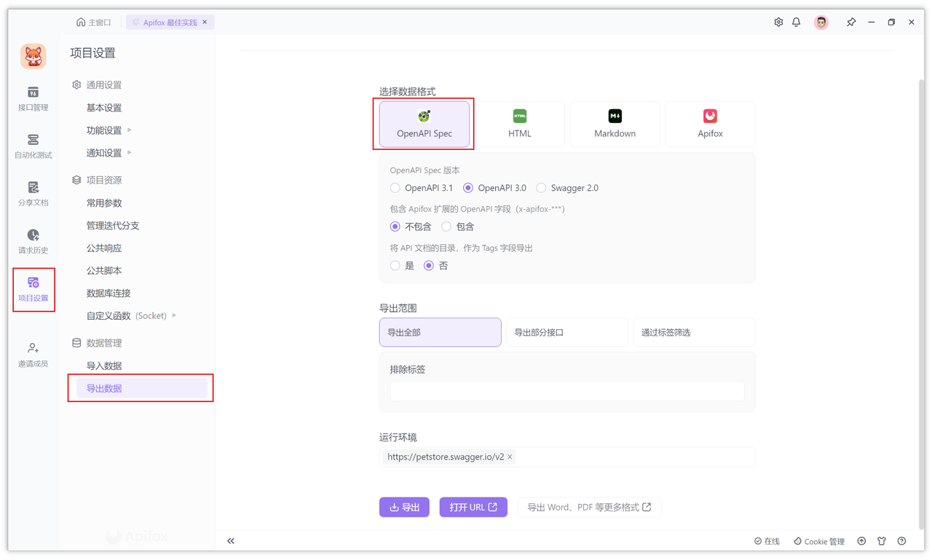Viewport: 932px width, 560px height.
Task: Click 邀请成员 sidebar icon
Action: tap(33, 355)
